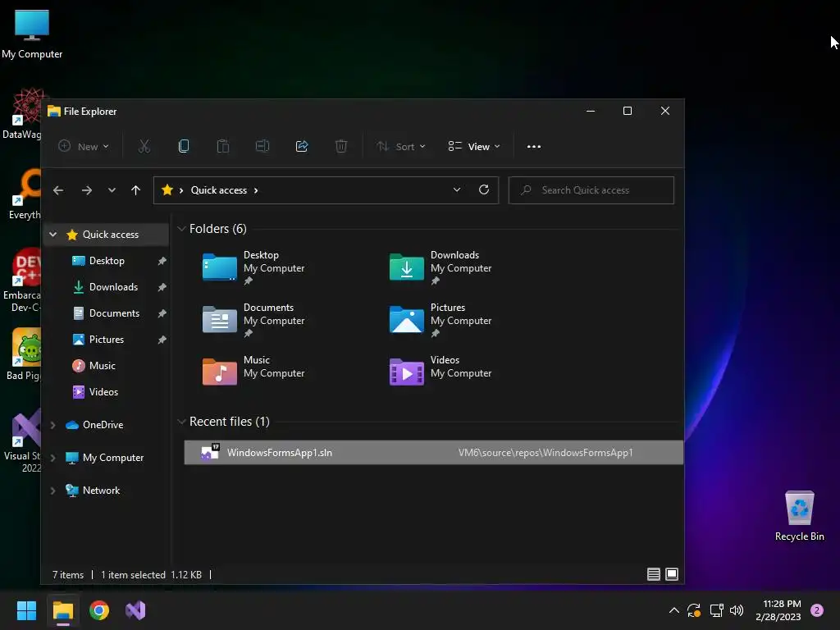Viewport: 840px width, 630px height.
Task: Click the File Explorer taskbar button
Action: [x=62, y=610]
